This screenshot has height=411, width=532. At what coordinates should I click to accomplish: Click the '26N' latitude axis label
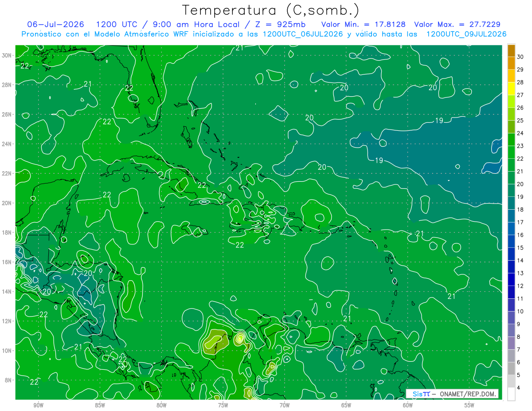[x=8, y=114]
